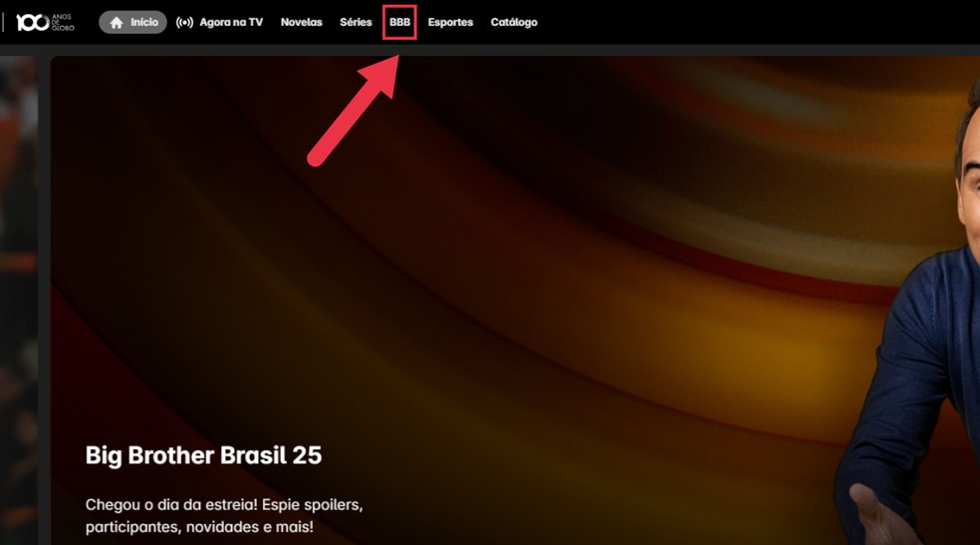Viewport: 980px width, 545px height.
Task: Open the highlighted BBB tab
Action: [x=400, y=22]
